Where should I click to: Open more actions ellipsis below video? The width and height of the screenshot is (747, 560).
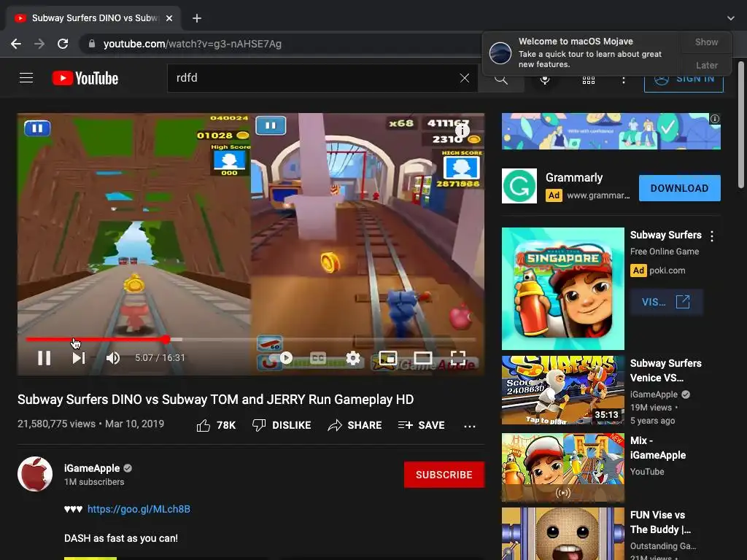470,426
